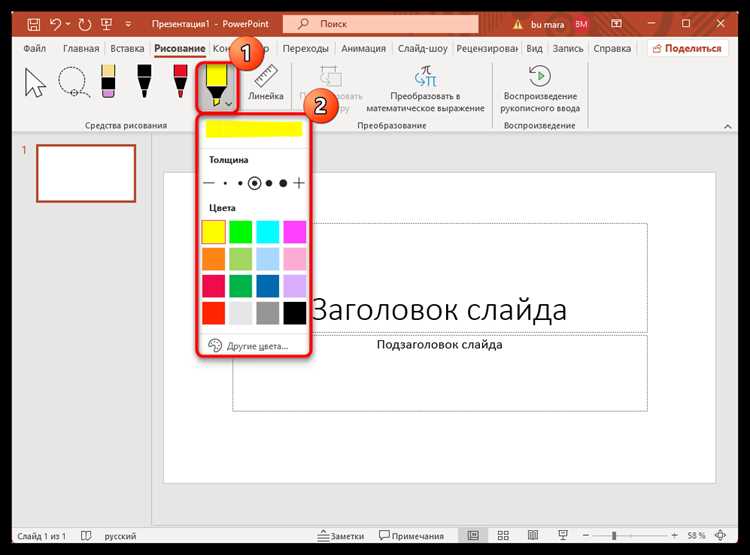Open the yellow highlighter dropdown arrow
The width and height of the screenshot is (750, 555).
[x=229, y=103]
